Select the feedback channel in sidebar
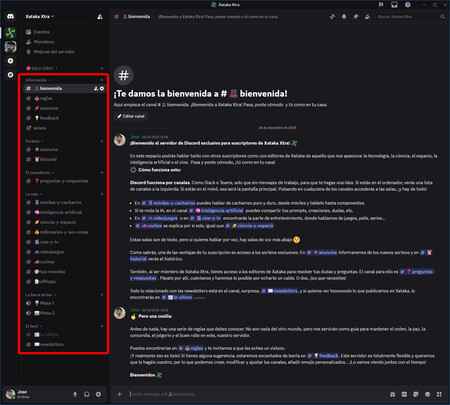 [65, 118]
